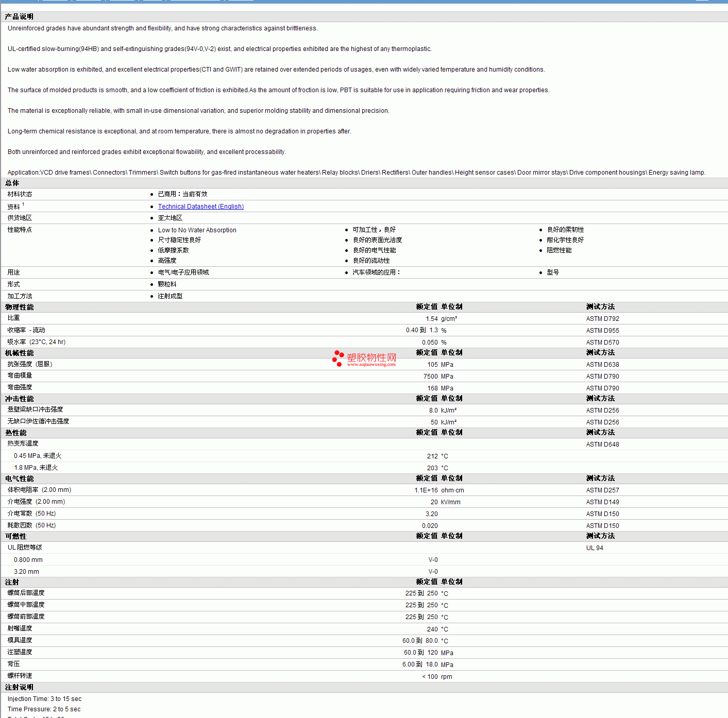Click the 尺寸稳定性良好 feature
The height and width of the screenshot is (718, 728).
179,240
